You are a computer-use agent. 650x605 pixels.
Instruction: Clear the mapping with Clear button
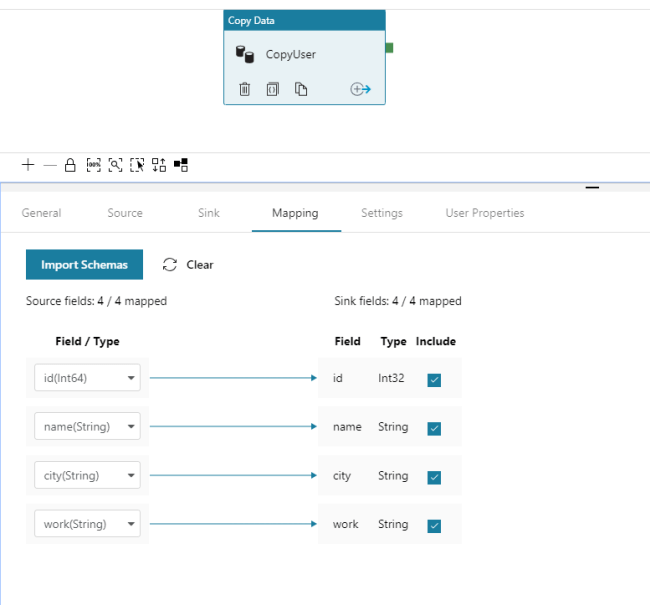tap(188, 265)
